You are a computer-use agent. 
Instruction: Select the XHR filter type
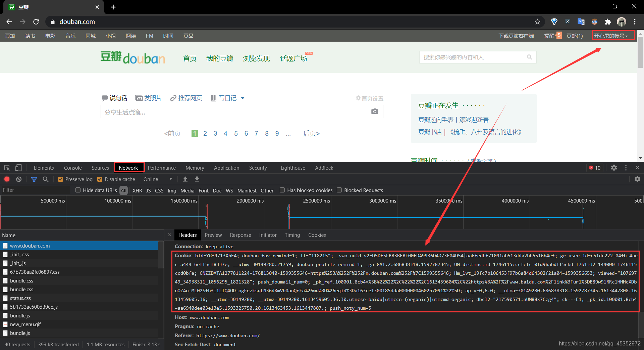[x=137, y=190]
